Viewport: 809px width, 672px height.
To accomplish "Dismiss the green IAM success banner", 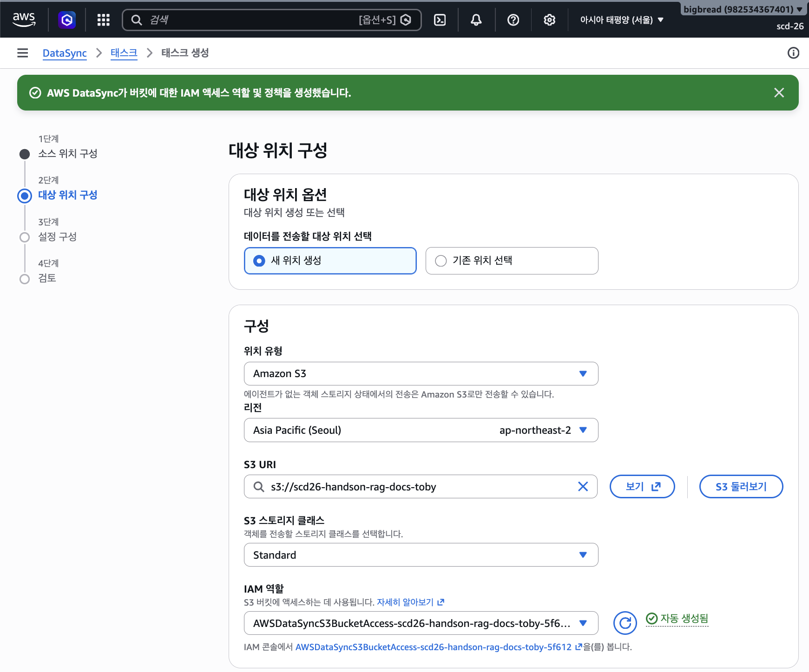I will (x=779, y=92).
